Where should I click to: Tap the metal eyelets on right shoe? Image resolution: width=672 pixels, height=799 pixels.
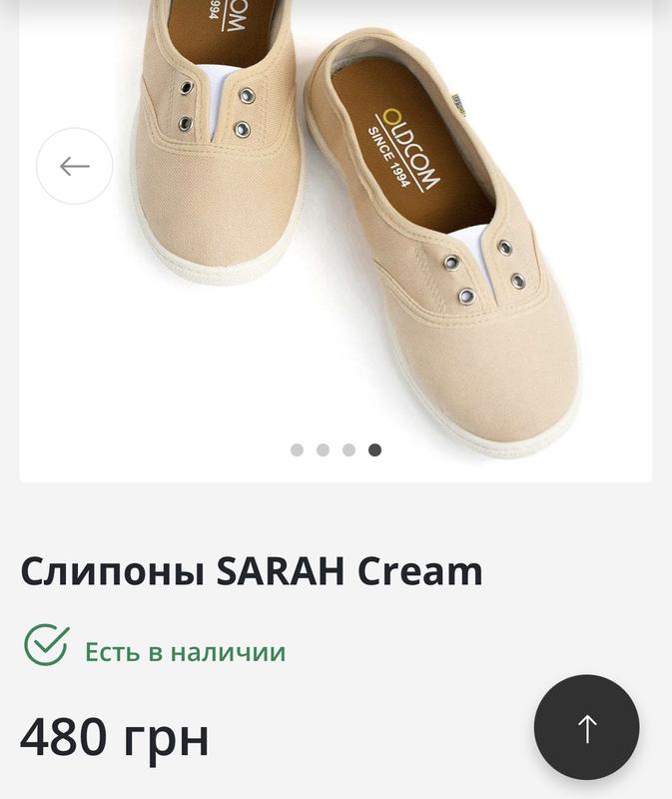(x=484, y=273)
